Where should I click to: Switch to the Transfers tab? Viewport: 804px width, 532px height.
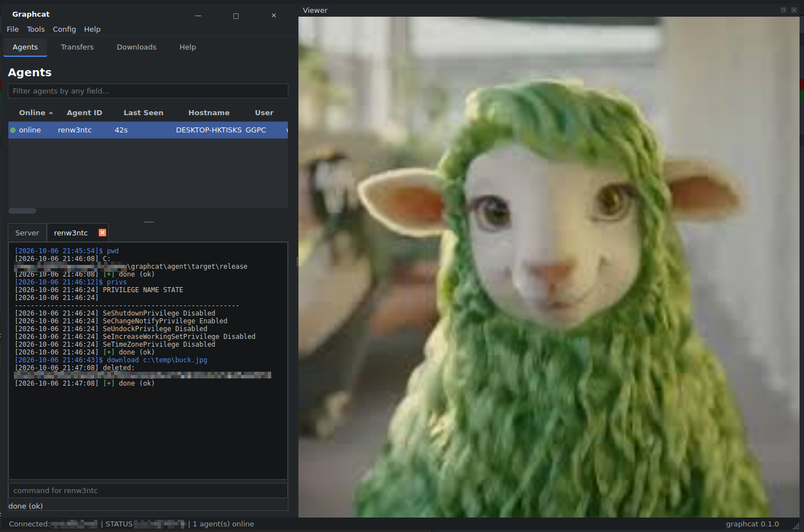pos(77,47)
